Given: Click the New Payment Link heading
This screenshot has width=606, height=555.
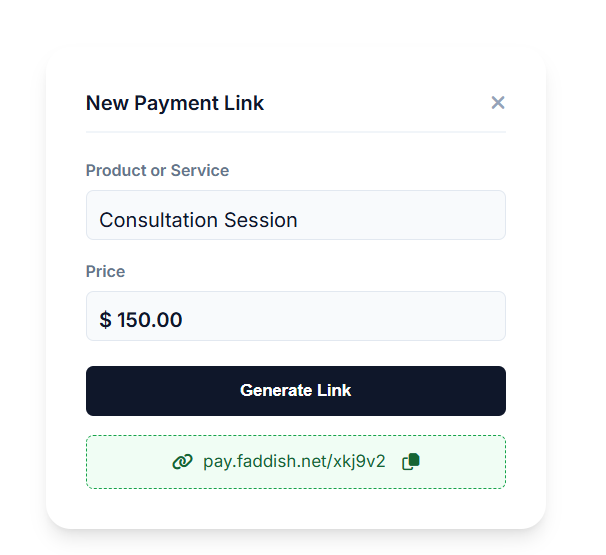Looking at the screenshot, I should pyautogui.click(x=175, y=103).
